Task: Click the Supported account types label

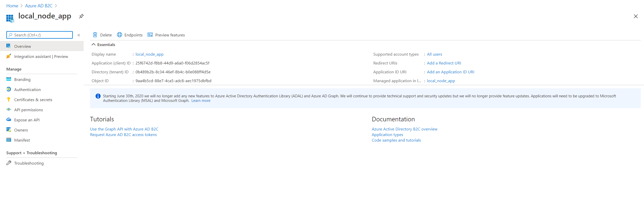Action: [x=396, y=54]
